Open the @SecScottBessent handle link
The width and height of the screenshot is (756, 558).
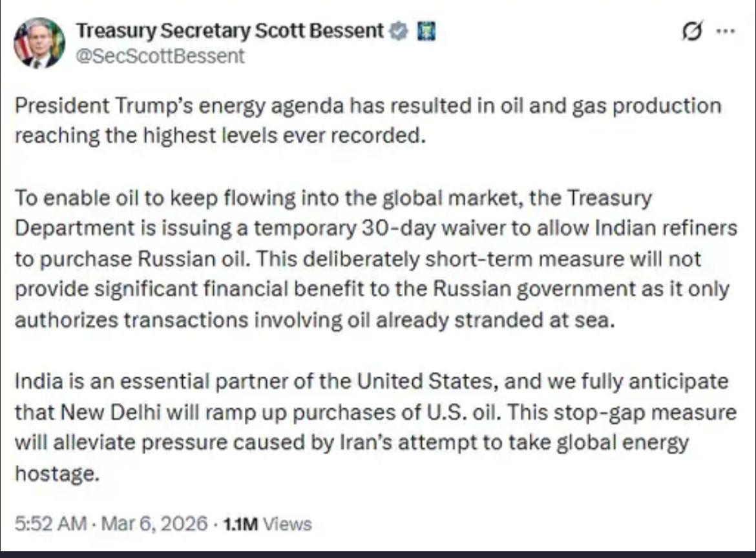160,56
